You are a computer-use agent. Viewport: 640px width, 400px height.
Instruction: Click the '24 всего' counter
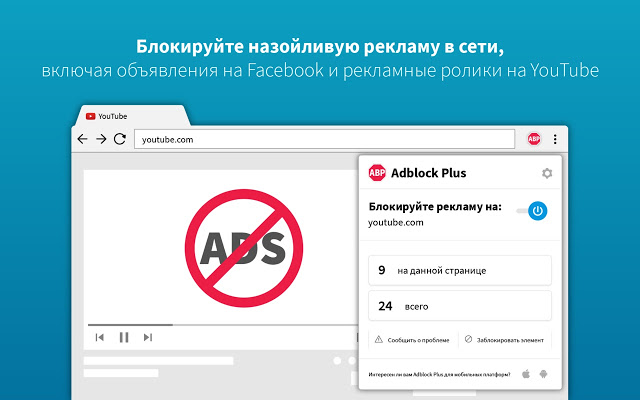click(460, 306)
